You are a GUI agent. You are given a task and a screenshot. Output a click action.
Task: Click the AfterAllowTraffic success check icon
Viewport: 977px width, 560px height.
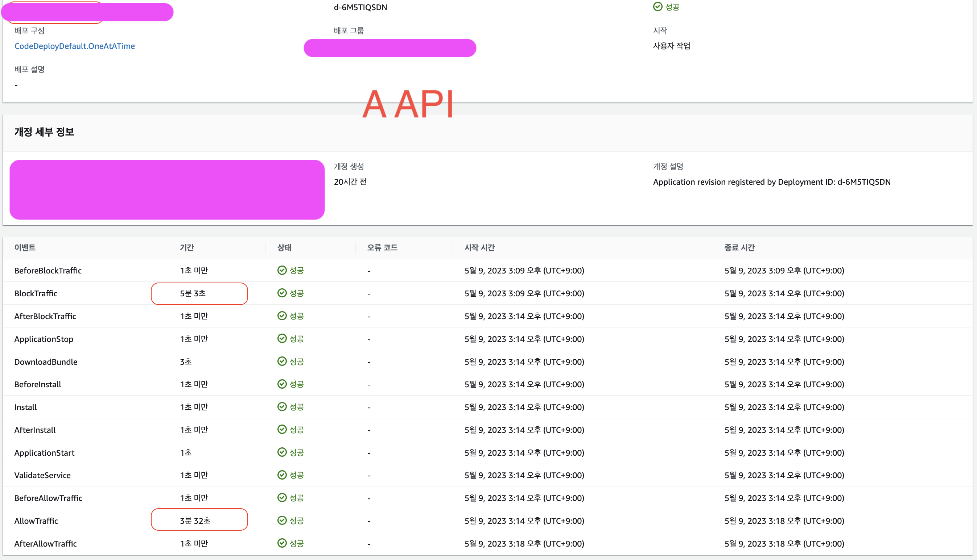click(x=282, y=543)
